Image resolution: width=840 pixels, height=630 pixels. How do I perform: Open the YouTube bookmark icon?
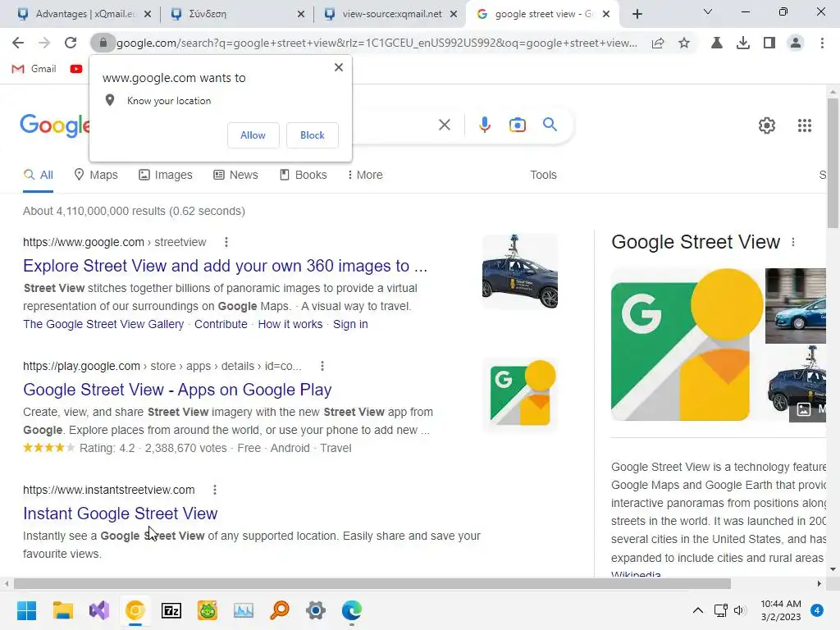point(76,69)
